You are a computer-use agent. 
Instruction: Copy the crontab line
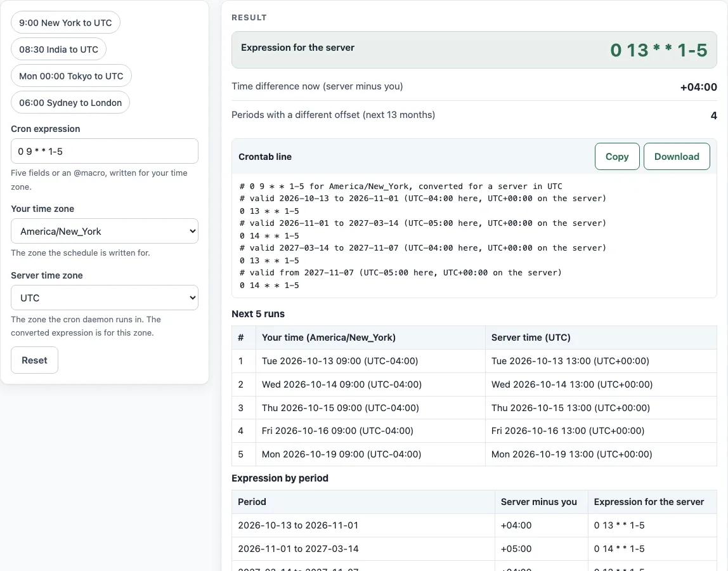coord(617,157)
